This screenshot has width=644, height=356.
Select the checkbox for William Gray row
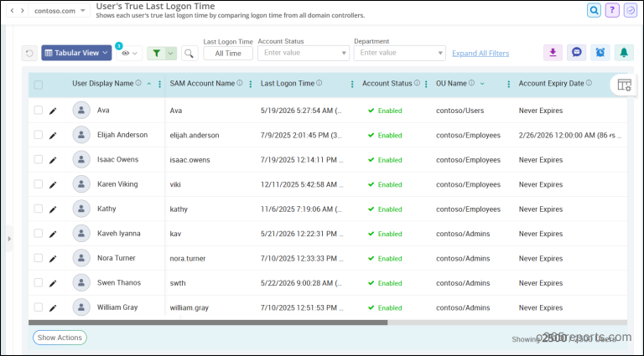[x=39, y=307]
